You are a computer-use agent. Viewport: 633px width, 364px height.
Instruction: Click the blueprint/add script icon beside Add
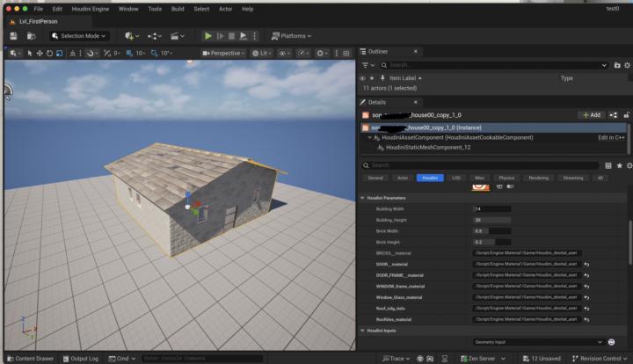point(614,115)
